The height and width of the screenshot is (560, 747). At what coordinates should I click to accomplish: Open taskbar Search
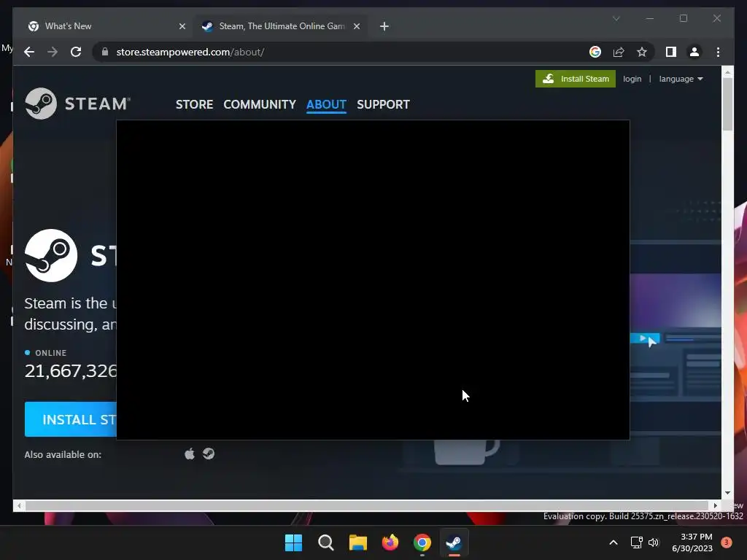pyautogui.click(x=326, y=542)
